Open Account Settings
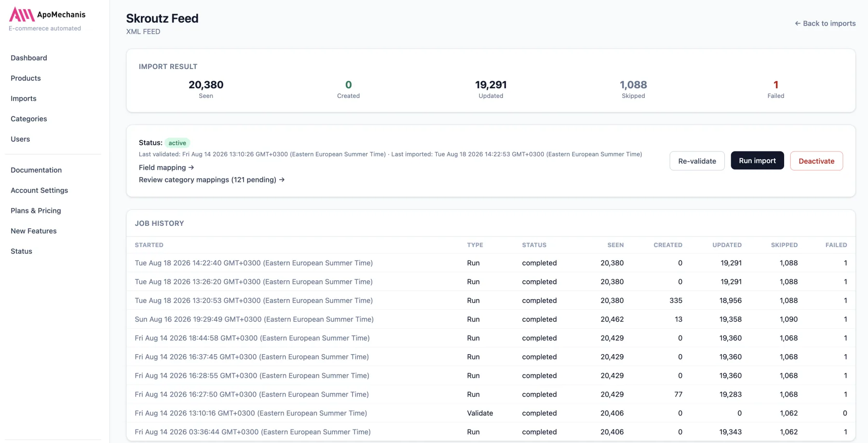The width and height of the screenshot is (868, 443). pyautogui.click(x=40, y=190)
